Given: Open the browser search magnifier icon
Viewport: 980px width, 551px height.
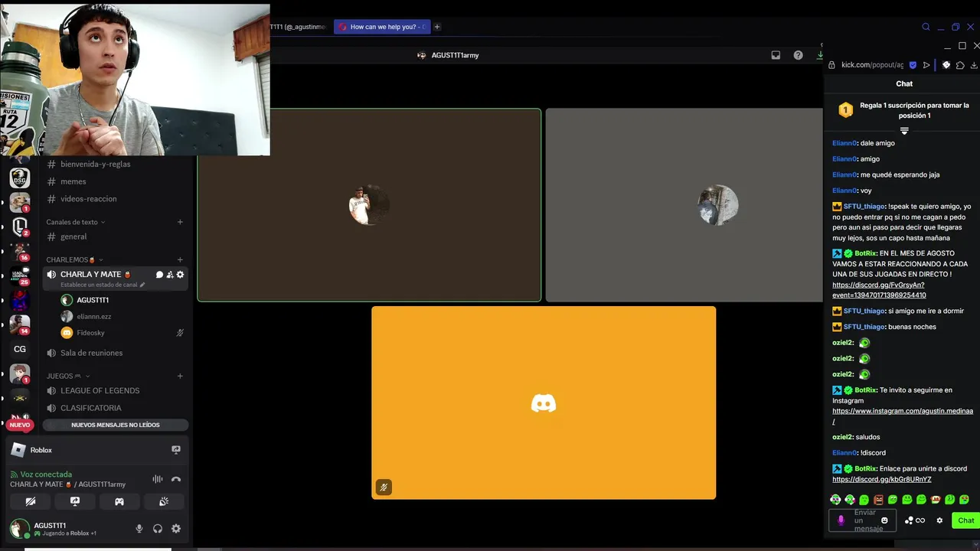Looking at the screenshot, I should click(926, 27).
